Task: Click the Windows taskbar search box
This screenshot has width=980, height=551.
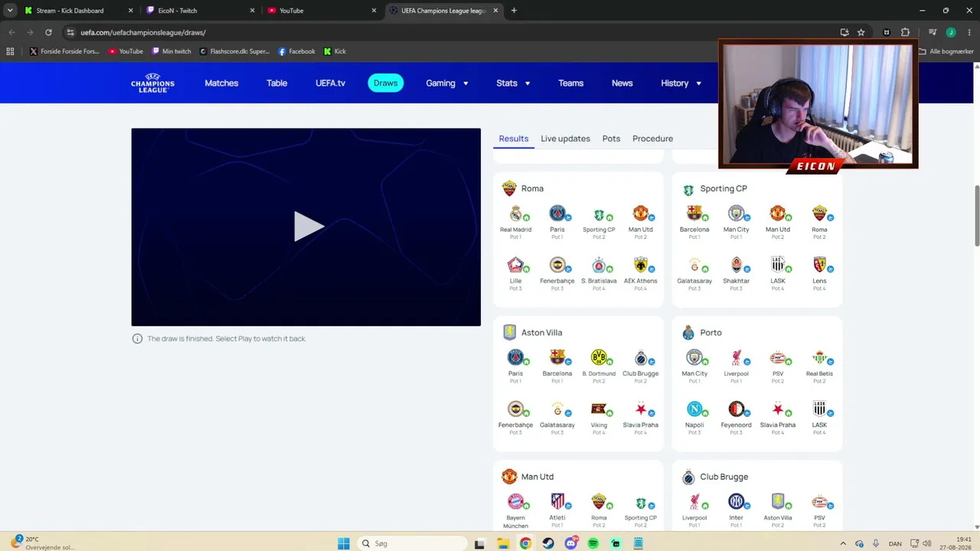Action: click(x=413, y=543)
